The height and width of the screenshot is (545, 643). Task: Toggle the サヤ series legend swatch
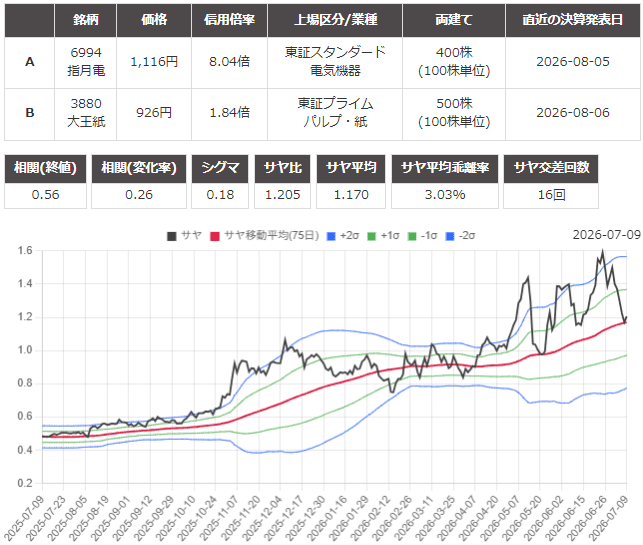point(172,236)
